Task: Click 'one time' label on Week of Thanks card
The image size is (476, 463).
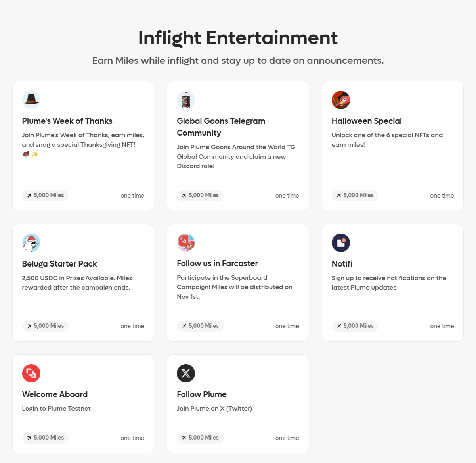Action: coord(132,196)
